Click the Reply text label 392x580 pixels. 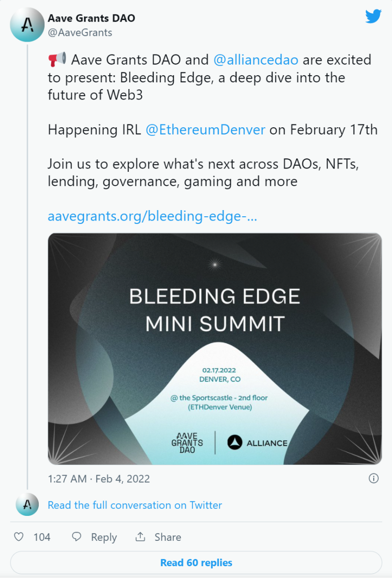(104, 537)
